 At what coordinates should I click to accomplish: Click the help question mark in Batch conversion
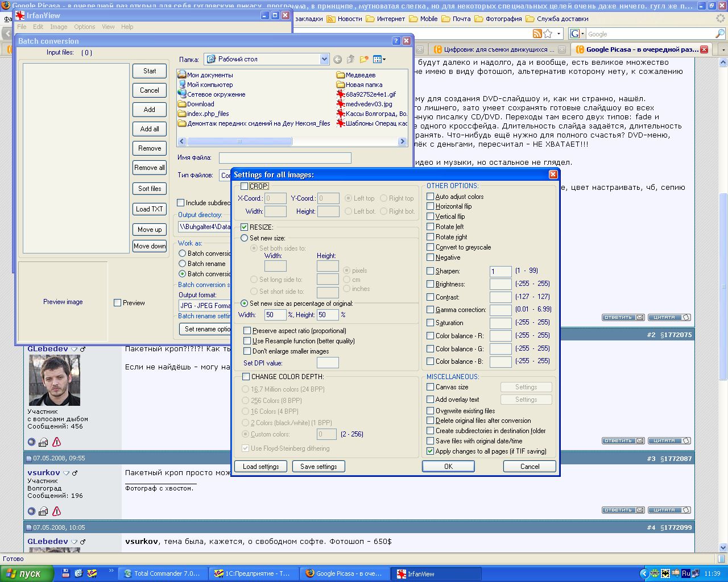396,41
